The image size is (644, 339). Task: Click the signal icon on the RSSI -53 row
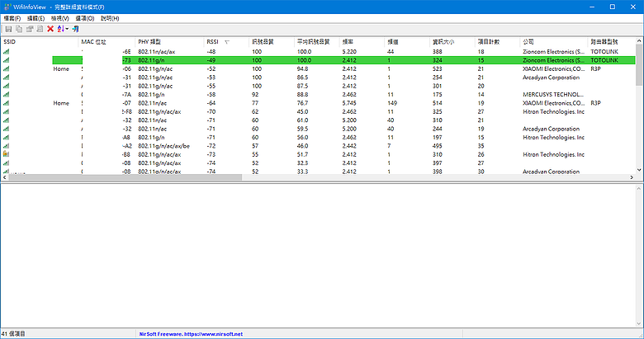pyautogui.click(x=6, y=78)
